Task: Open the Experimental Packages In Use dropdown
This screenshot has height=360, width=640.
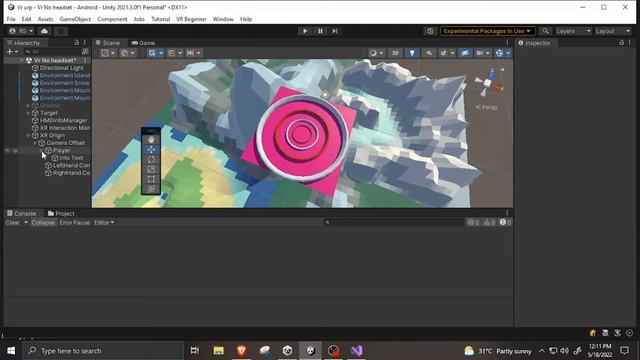Action: (x=487, y=31)
